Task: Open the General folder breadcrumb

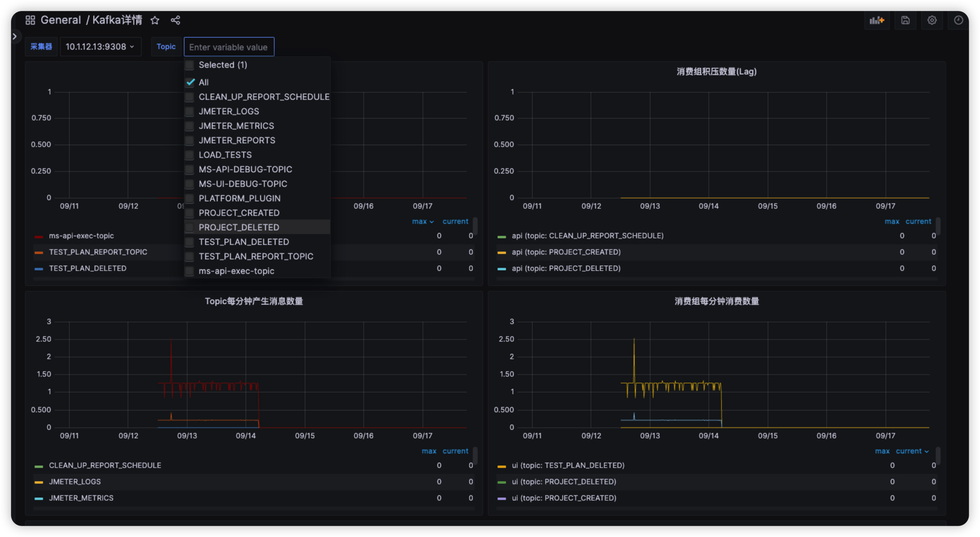Action: pos(60,20)
